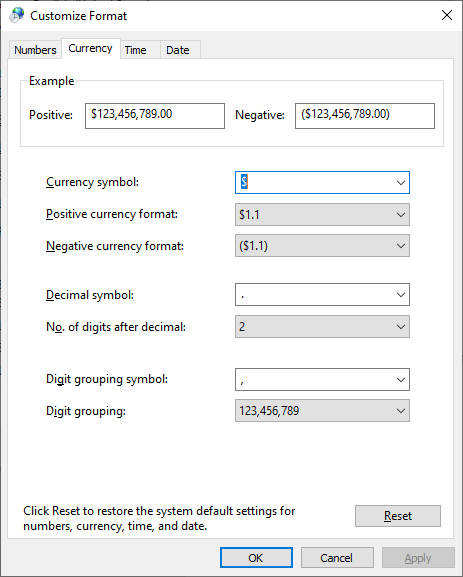Screen dimensions: 463x577
Task: Expand the Decimal symbol combo box arrow
Action: (x=400, y=295)
